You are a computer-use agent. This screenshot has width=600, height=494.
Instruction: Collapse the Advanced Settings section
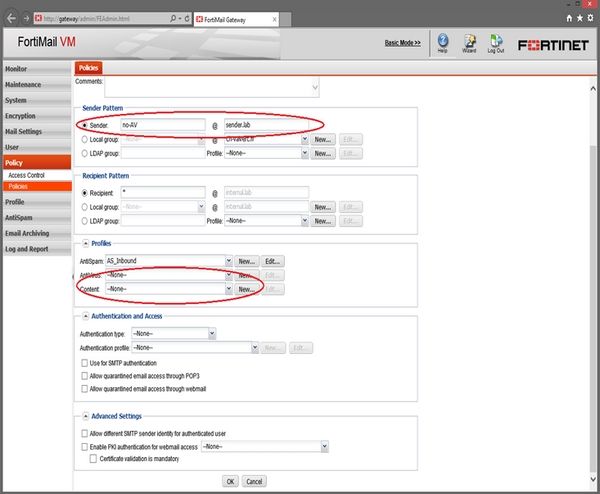coord(86,416)
